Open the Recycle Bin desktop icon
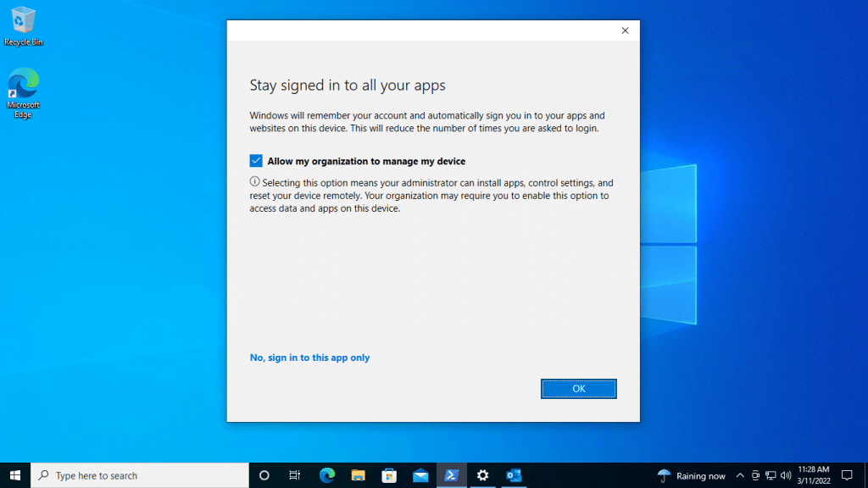Image resolution: width=868 pixels, height=488 pixels. (x=23, y=25)
